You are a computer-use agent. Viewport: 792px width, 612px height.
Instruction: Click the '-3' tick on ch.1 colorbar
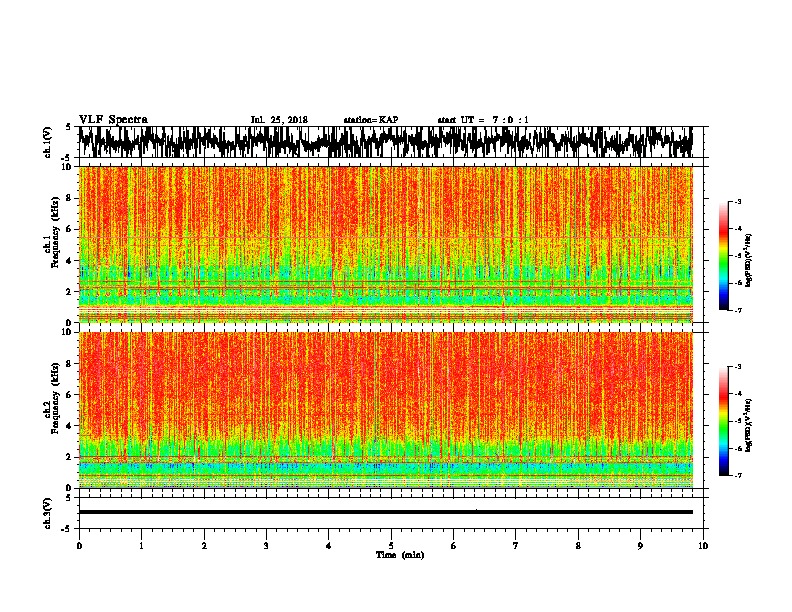pyautogui.click(x=737, y=202)
